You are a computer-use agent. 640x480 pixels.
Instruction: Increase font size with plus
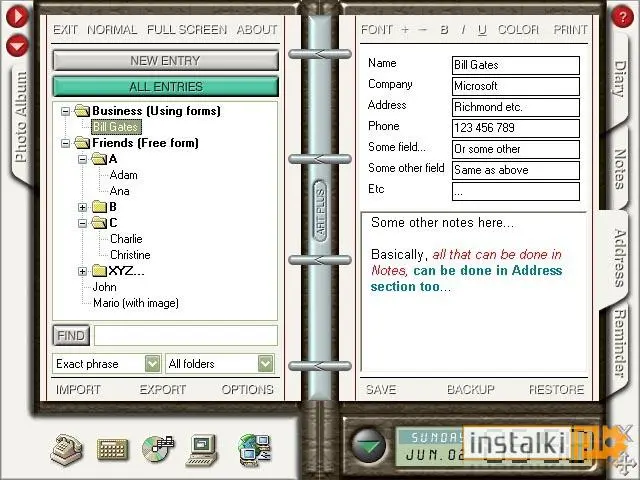[404, 29]
